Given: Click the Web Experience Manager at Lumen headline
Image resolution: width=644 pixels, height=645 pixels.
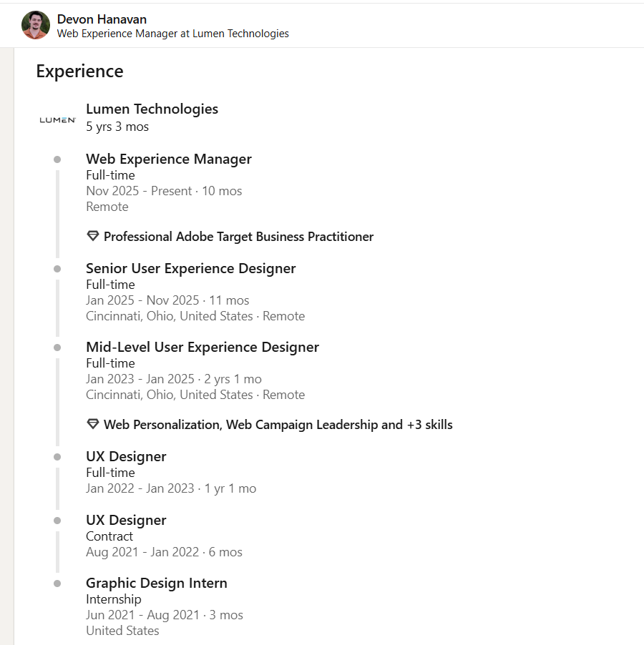Looking at the screenshot, I should 173,34.
